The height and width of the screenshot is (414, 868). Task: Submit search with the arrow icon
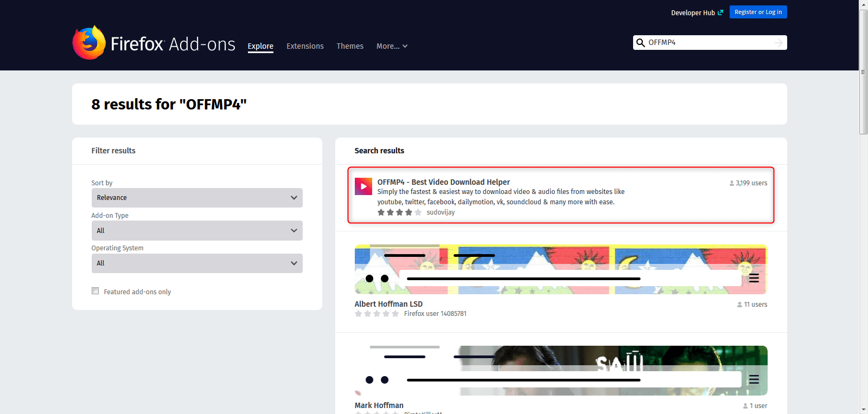click(778, 43)
